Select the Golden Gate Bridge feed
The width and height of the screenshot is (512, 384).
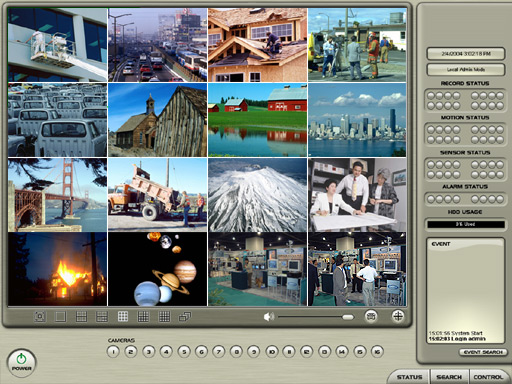(57, 195)
